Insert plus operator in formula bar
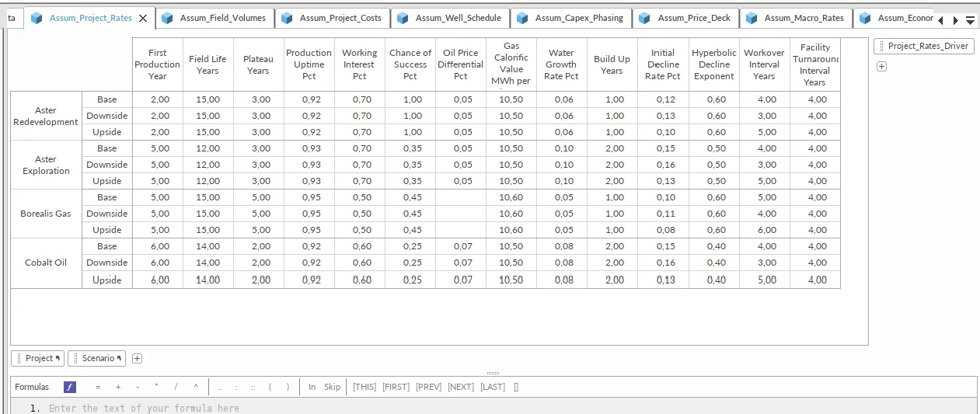 coord(118,387)
